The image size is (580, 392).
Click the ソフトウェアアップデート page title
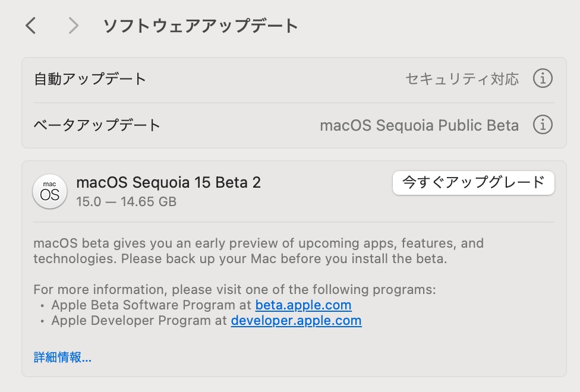200,26
